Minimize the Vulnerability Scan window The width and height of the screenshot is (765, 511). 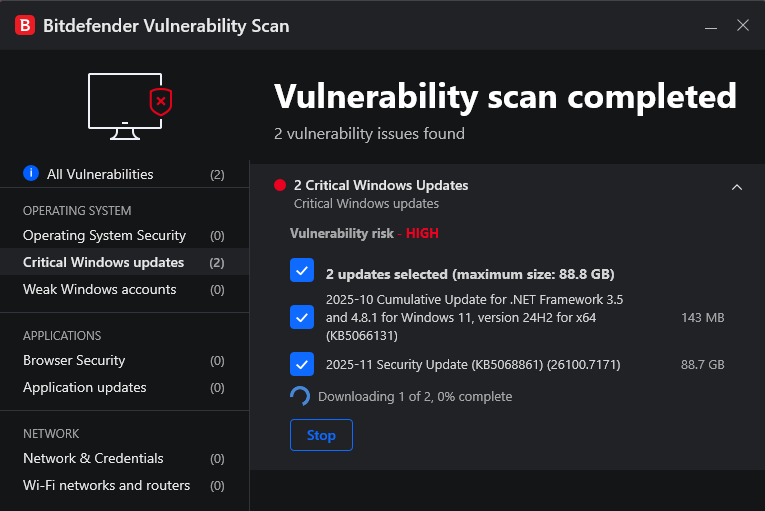pyautogui.click(x=711, y=26)
